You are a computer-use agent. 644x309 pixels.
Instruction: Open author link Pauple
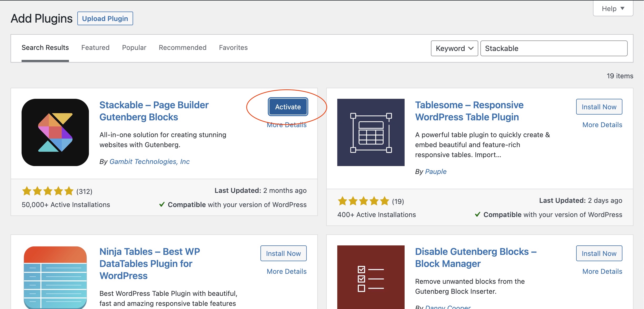click(x=436, y=172)
